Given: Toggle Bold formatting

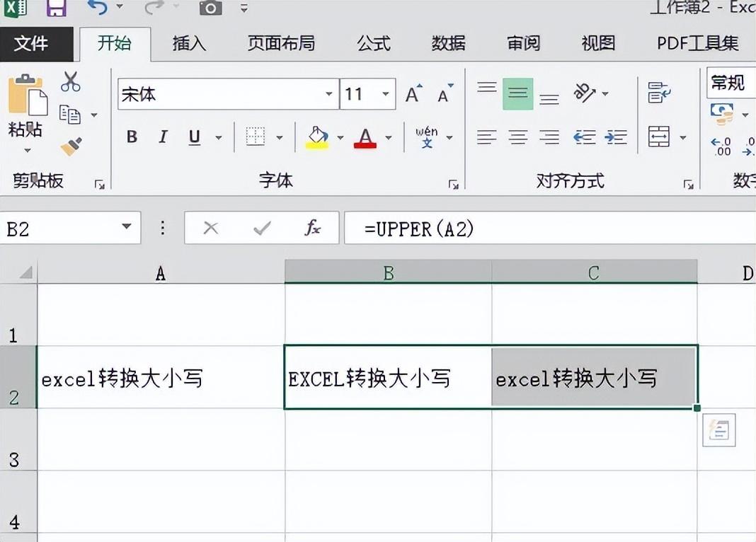Looking at the screenshot, I should click(x=132, y=137).
